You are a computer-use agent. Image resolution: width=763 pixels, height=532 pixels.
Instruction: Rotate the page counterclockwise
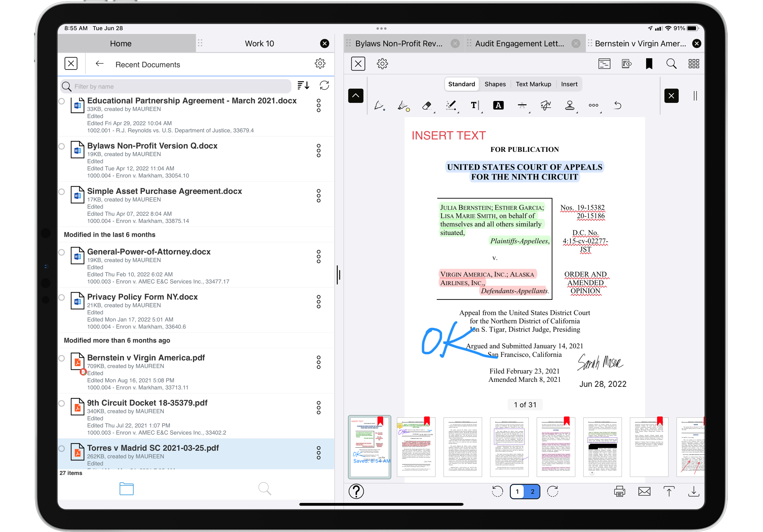(497, 491)
